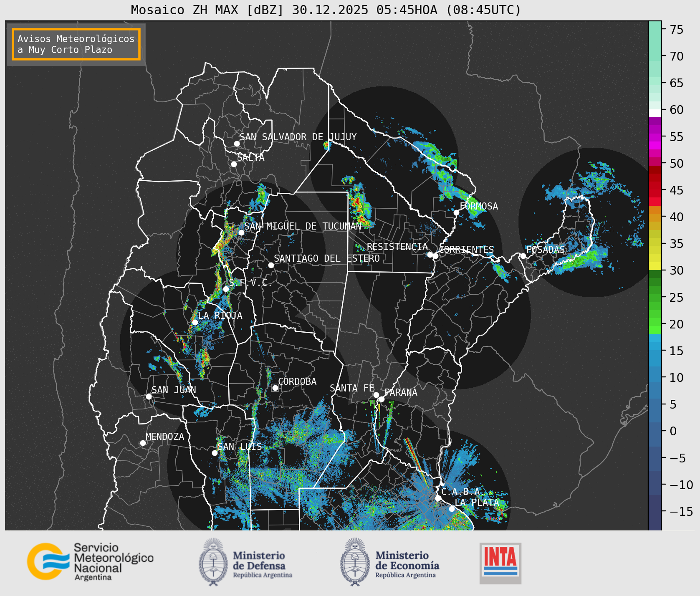
Task: Click the Resistencia city dot
Action: click(430, 255)
